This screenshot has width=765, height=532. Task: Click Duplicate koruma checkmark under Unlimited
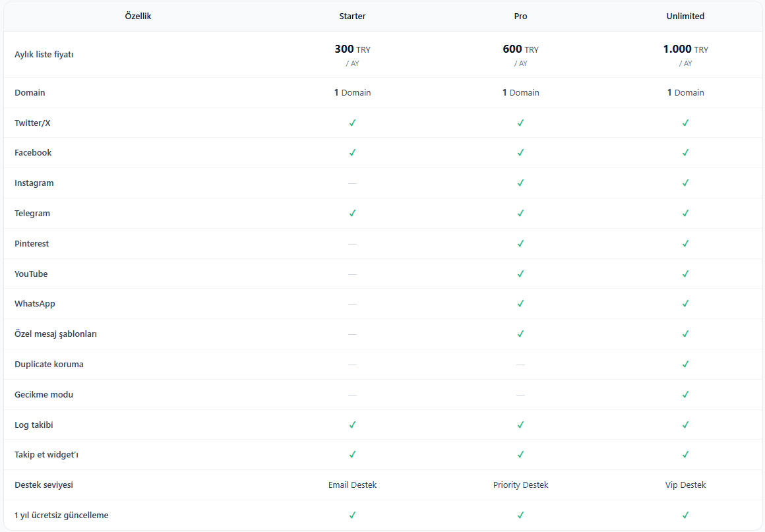(x=685, y=365)
